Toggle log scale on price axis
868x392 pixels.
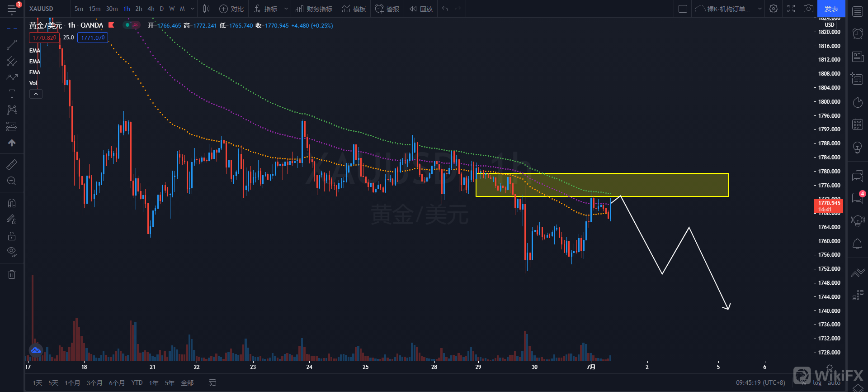[x=817, y=383]
